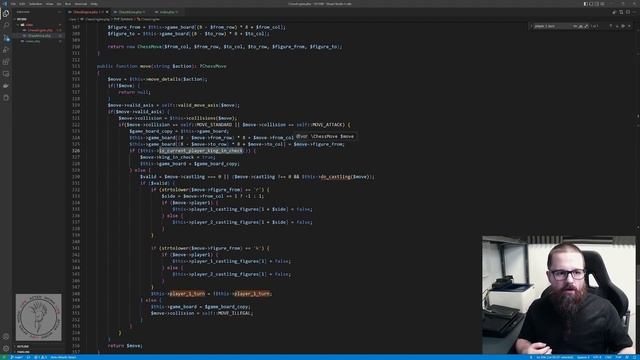
Task: Click the PHP language mode status item
Action: (618, 357)
